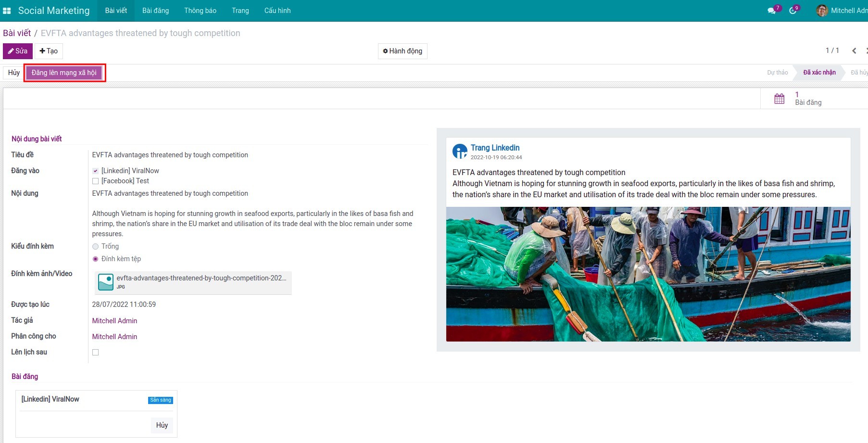Open the Cấu hình menu

click(x=277, y=11)
